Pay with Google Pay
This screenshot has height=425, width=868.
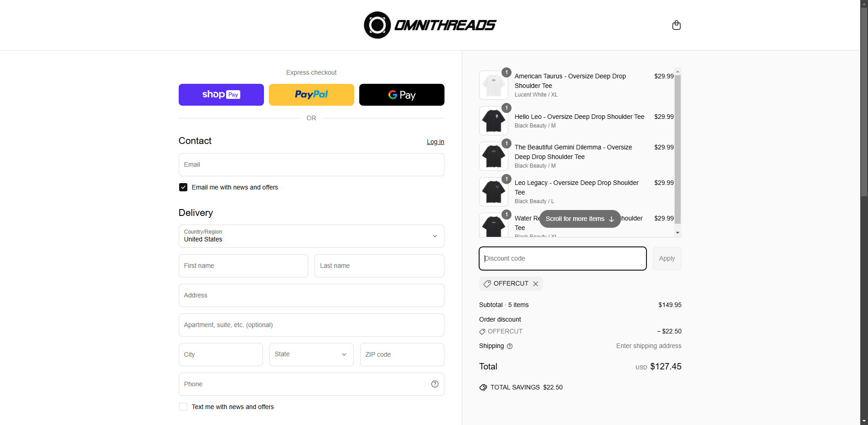[x=402, y=95]
